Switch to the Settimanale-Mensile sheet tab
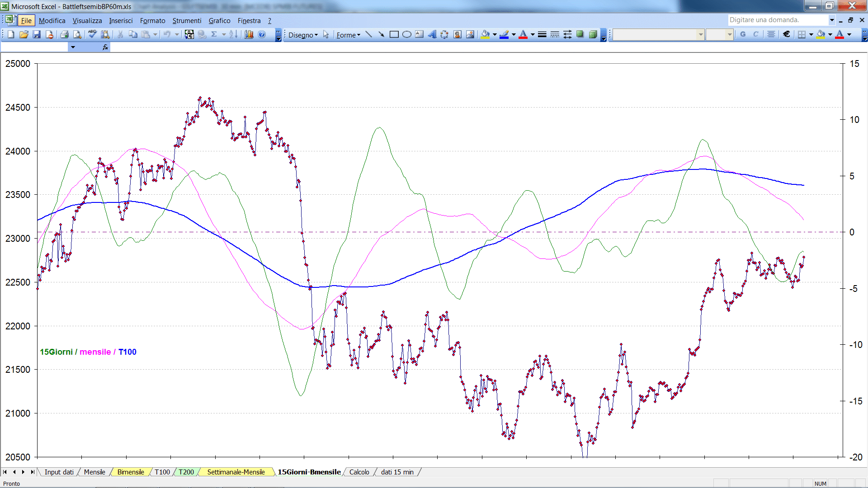Screen dimensions: 868x488 pyautogui.click(x=236, y=472)
